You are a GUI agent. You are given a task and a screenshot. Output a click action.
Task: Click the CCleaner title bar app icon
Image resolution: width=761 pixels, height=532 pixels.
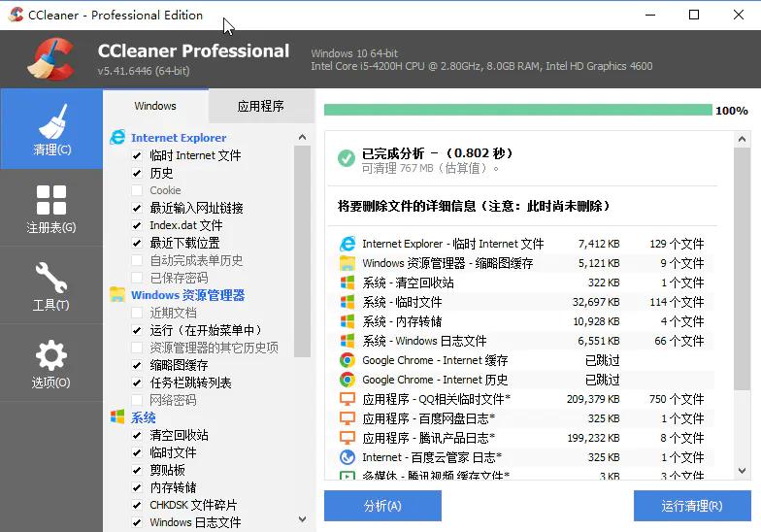[x=16, y=15]
